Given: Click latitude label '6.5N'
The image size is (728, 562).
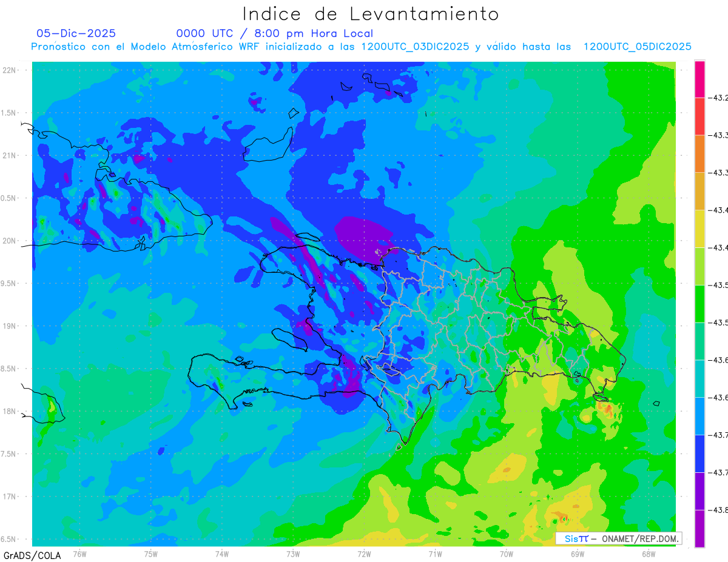Looking at the screenshot, I should [9, 539].
